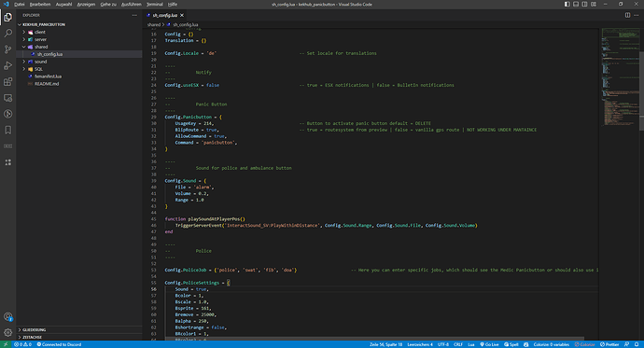644x348 pixels.
Task: Toggle the bottom panel layout button
Action: pyautogui.click(x=576, y=4)
